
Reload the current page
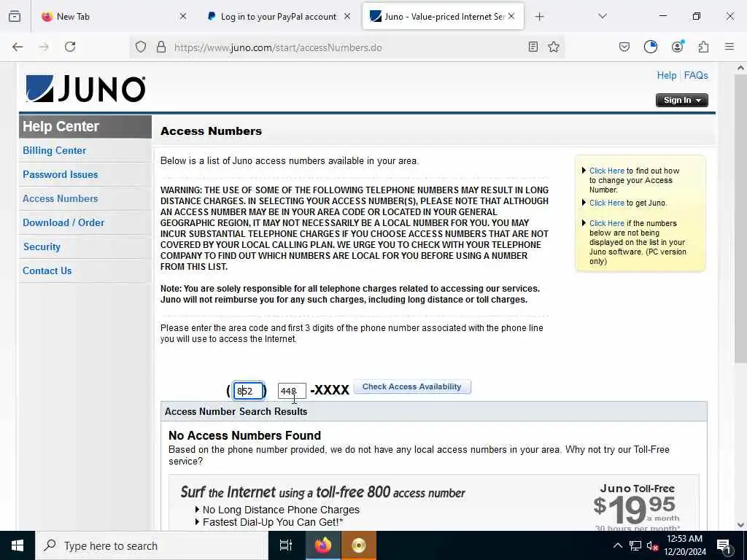tap(70, 47)
